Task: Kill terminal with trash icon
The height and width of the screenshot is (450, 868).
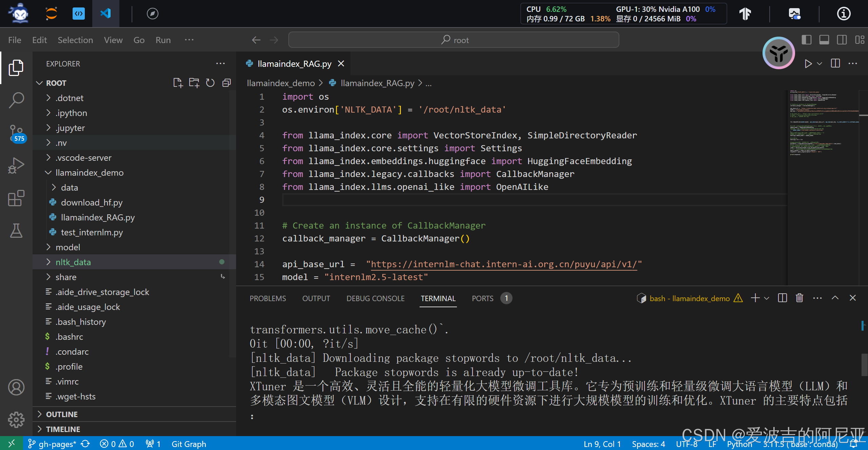Action: tap(799, 298)
